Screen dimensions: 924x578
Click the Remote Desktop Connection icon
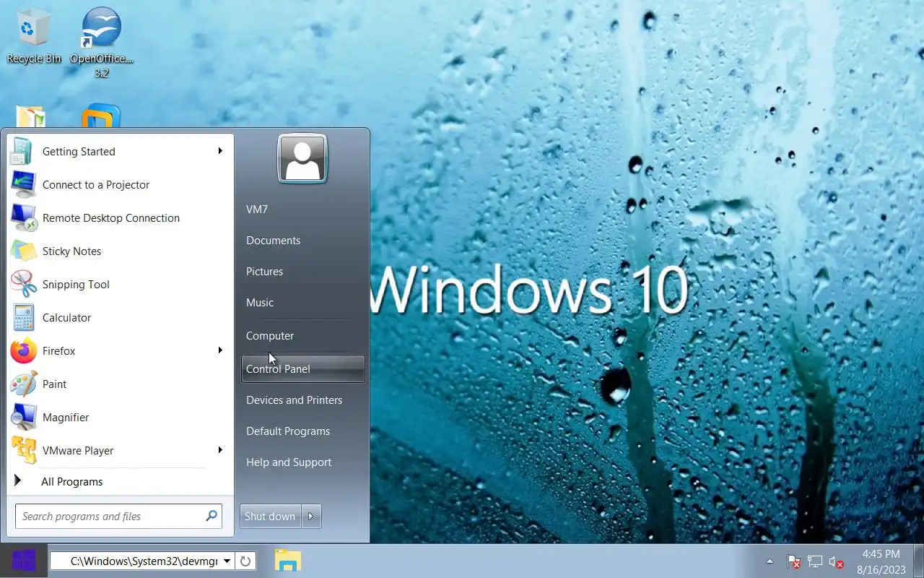pos(23,217)
